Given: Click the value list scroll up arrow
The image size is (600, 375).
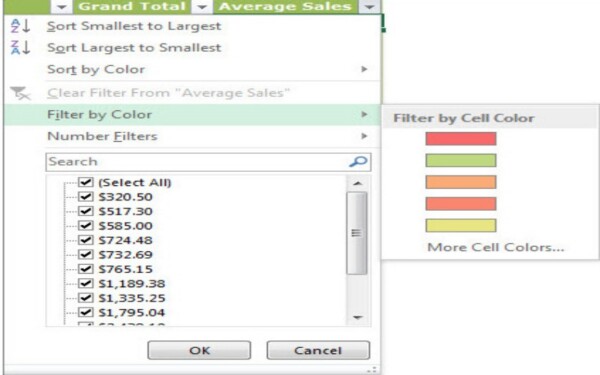Looking at the screenshot, I should (x=357, y=183).
